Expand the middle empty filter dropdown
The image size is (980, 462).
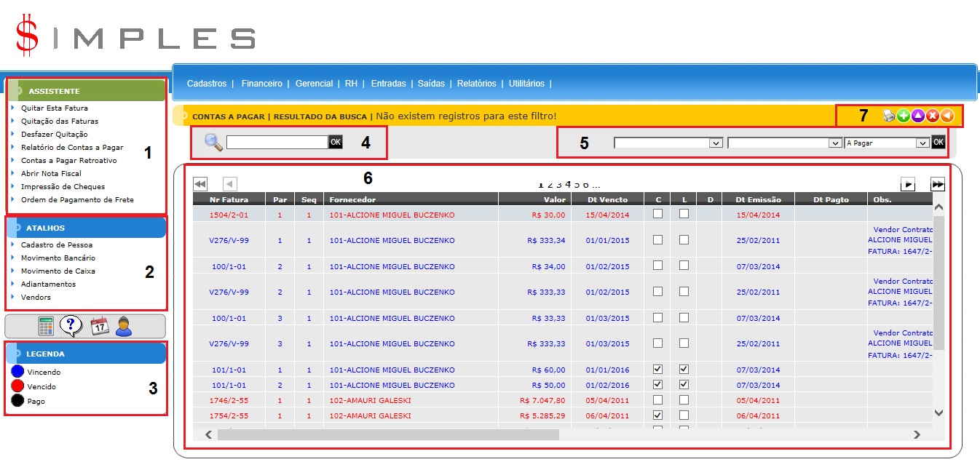[784, 143]
